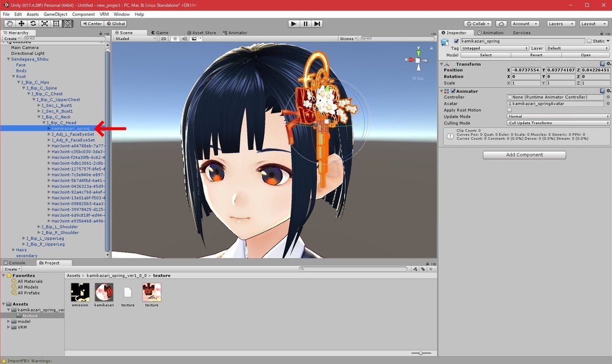Toggle Animator component enabled checkbox
Viewport: 612px width, 364px height.
453,91
